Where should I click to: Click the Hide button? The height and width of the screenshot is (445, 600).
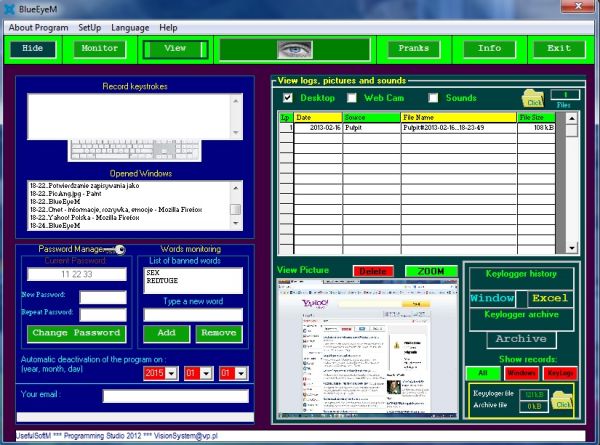tap(33, 49)
